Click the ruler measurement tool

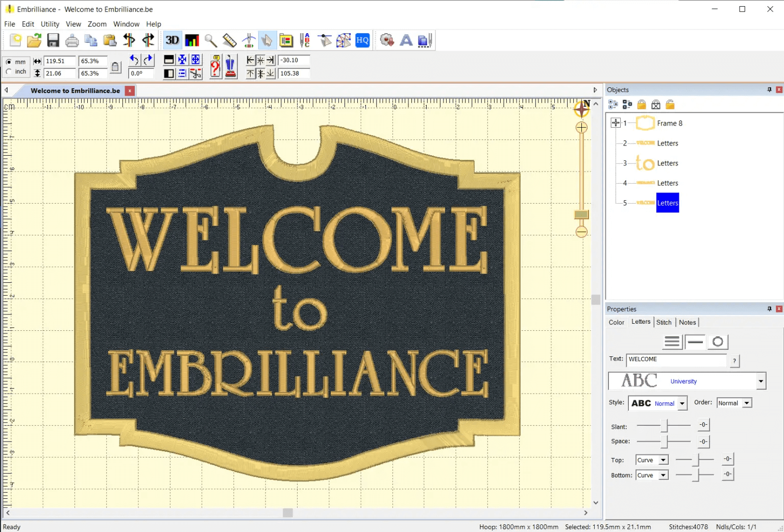pos(229,40)
